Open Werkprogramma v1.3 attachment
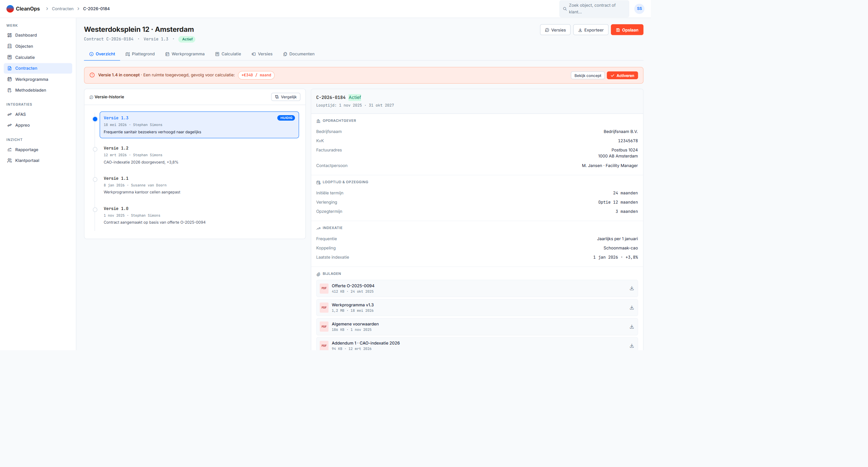 [477, 308]
